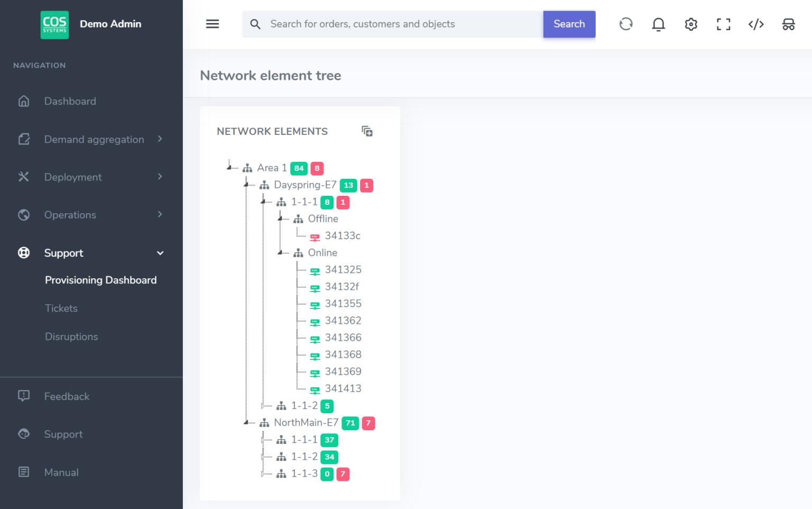Click the red device icon for 34133c
The image size is (812, 509).
click(315, 237)
